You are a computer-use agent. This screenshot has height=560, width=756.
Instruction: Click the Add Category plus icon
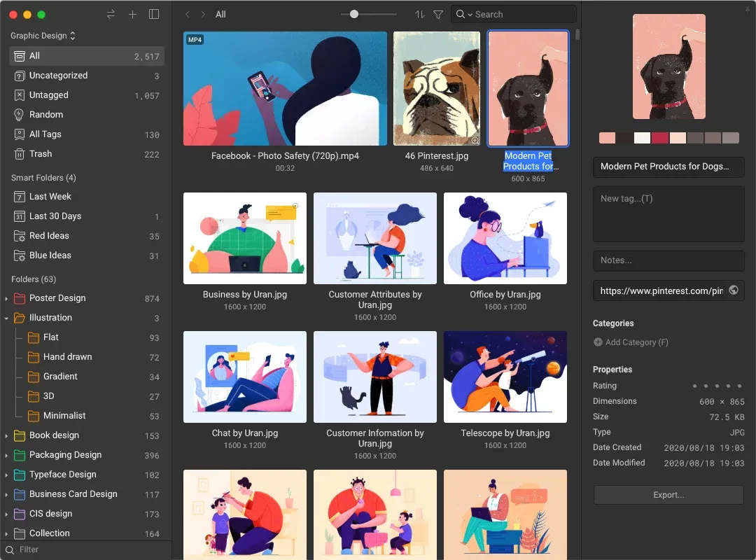point(598,342)
